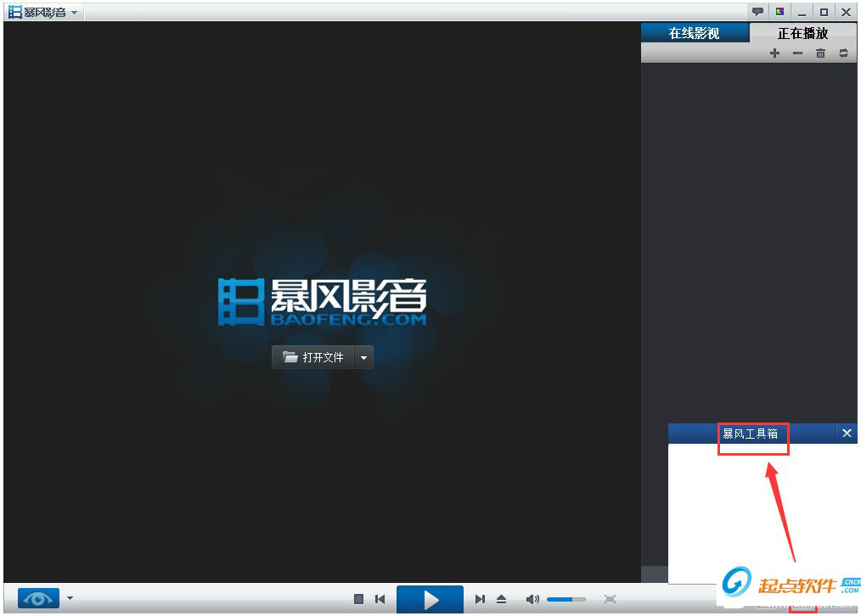Mute audio with the speaker icon
Viewport: 861px width, 616px height.
[x=532, y=599]
